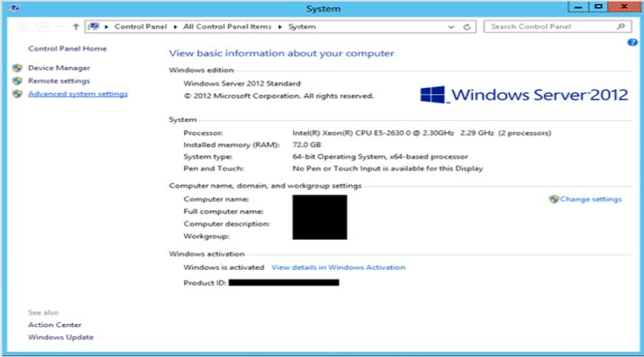Select the System breadcrumb segment
Image resolution: width=644 pixels, height=357 pixels.
pyautogui.click(x=302, y=27)
